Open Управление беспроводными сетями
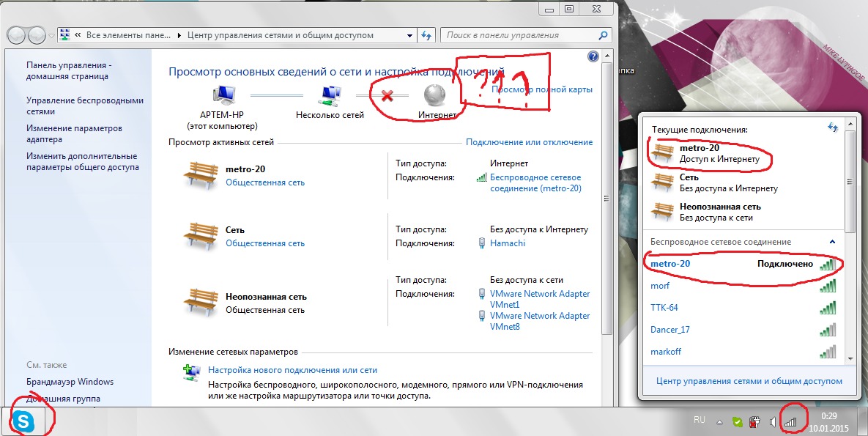The width and height of the screenshot is (868, 436). [85, 106]
